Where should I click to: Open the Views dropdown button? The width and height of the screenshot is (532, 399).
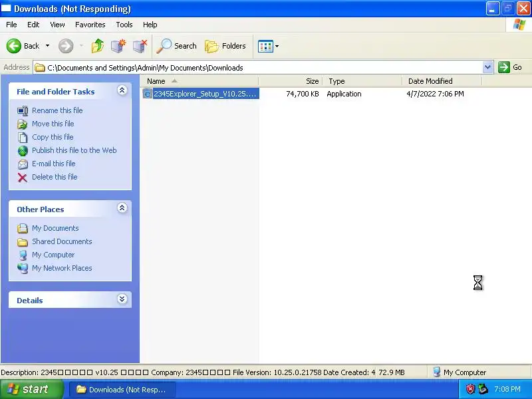pyautogui.click(x=268, y=46)
